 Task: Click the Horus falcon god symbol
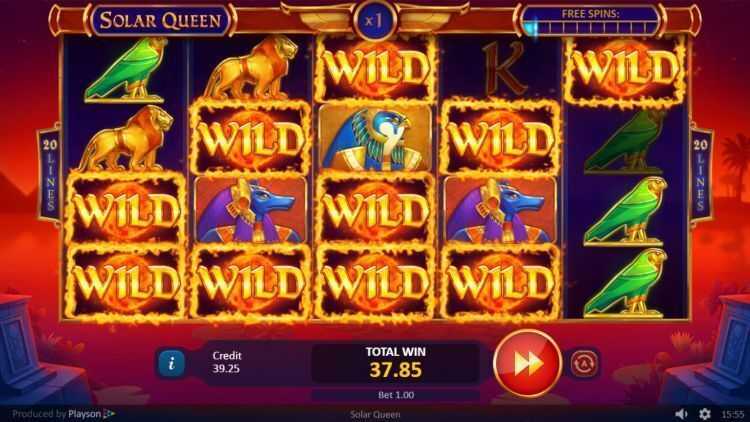click(x=375, y=138)
